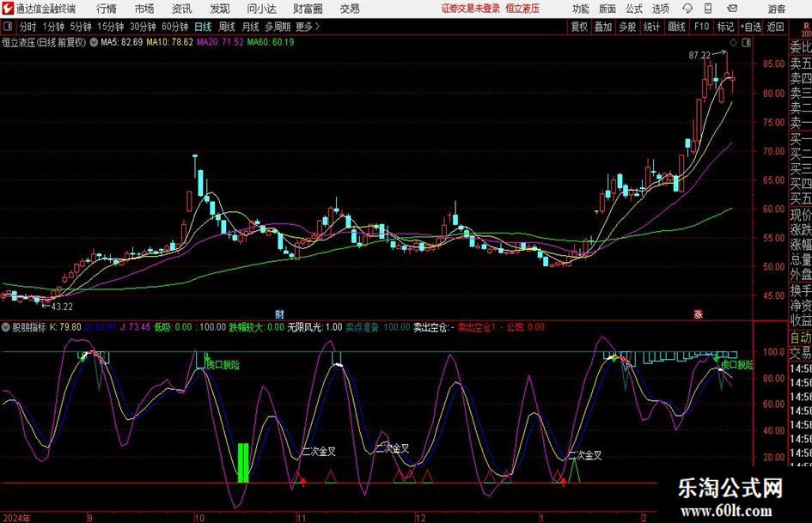812x523 pixels.
Task: Click the 游客 guest account label
Action: 776,9
